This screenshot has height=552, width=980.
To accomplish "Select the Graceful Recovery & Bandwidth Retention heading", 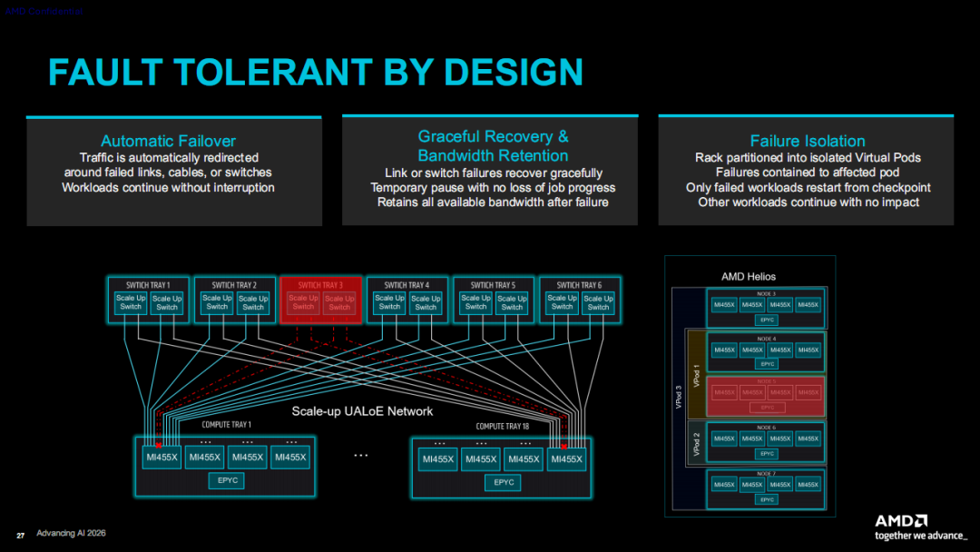I will pyautogui.click(x=493, y=145).
